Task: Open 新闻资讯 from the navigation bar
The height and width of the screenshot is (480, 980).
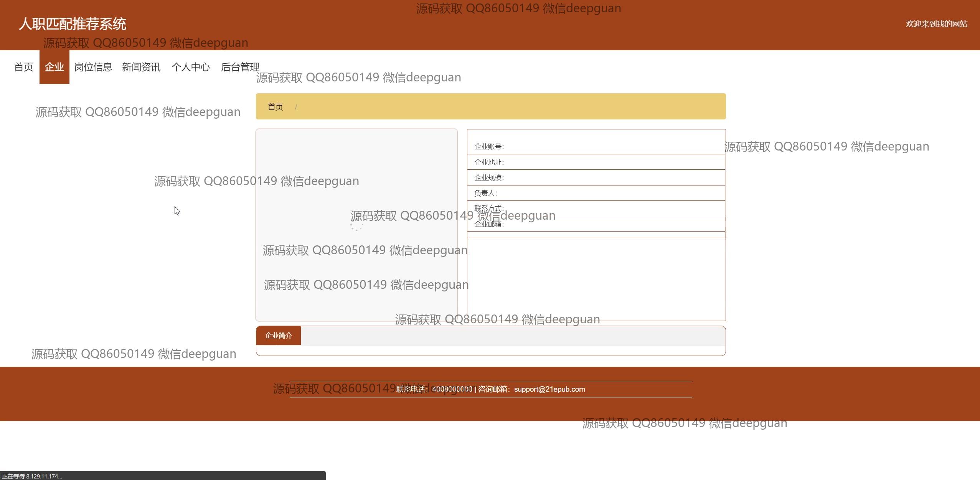Action: pos(141,67)
